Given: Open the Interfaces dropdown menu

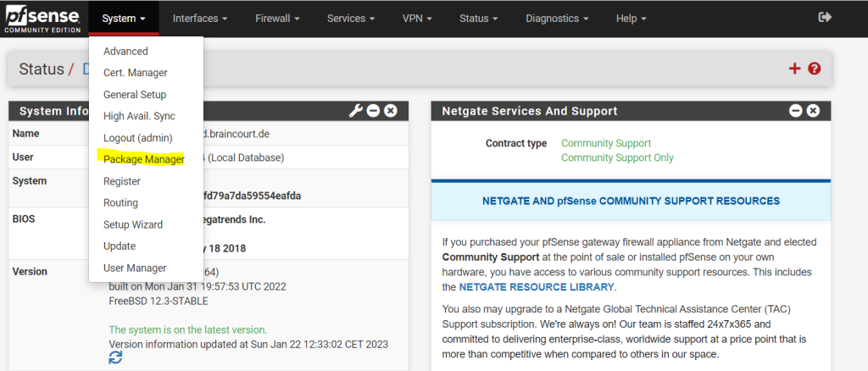Looking at the screenshot, I should [200, 19].
